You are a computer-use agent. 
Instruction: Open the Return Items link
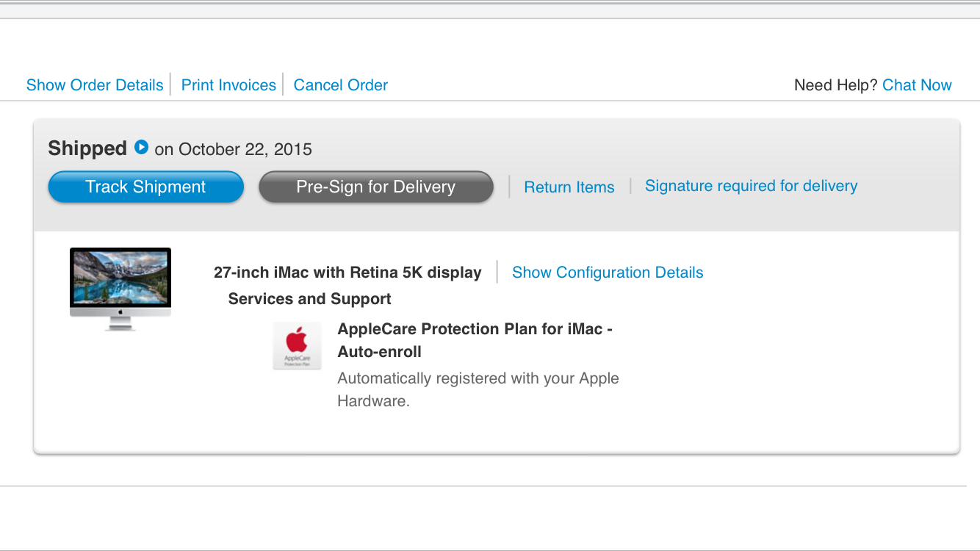click(x=569, y=187)
